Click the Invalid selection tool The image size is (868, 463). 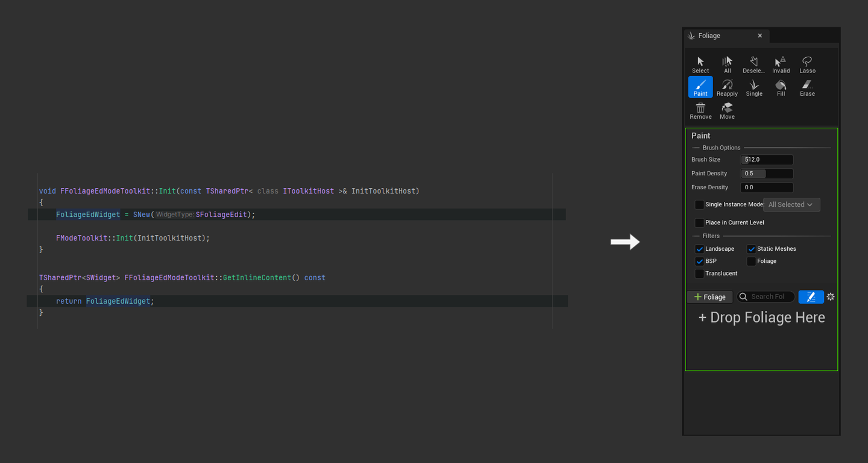pos(781,64)
